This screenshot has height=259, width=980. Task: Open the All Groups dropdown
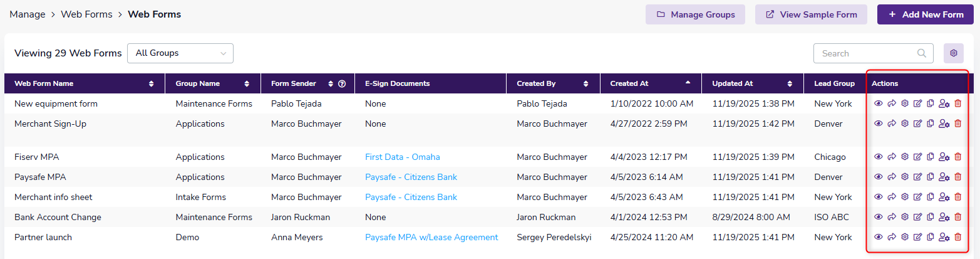point(180,53)
